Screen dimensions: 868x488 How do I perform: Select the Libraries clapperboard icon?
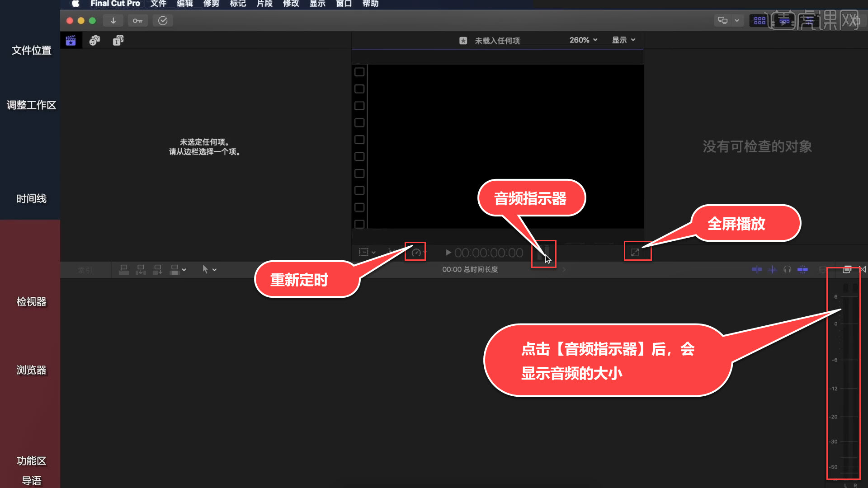[71, 40]
